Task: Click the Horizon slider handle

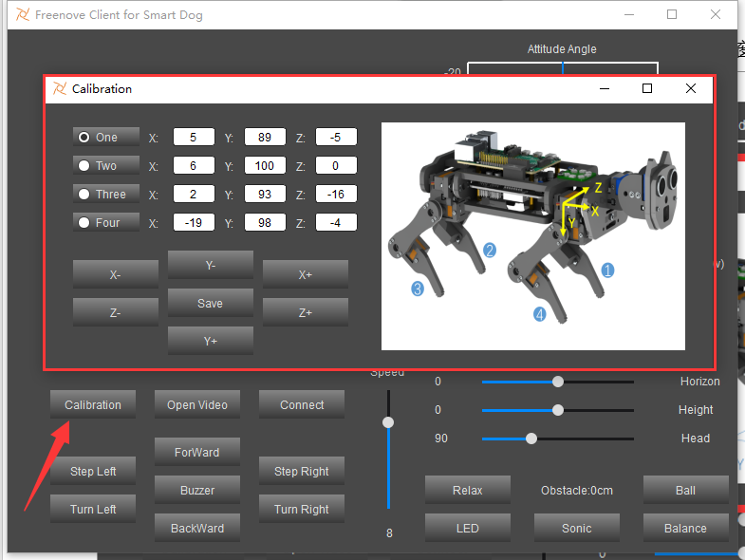Action: click(x=558, y=382)
